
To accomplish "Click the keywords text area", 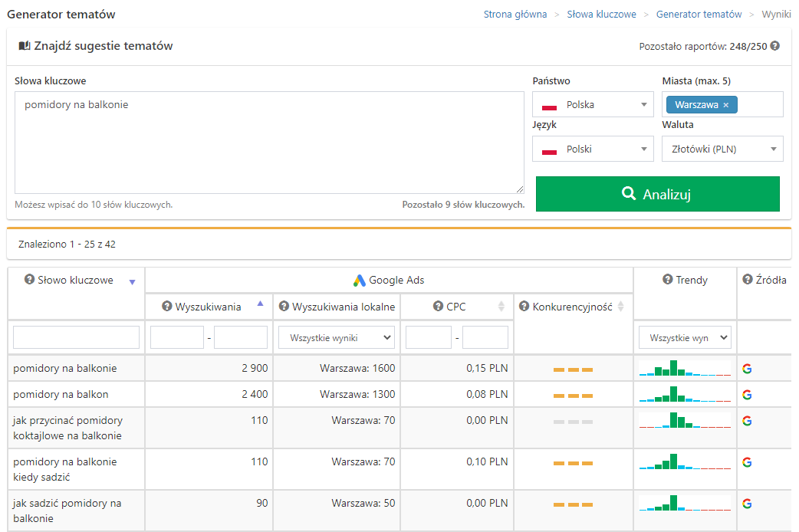I will [x=269, y=143].
